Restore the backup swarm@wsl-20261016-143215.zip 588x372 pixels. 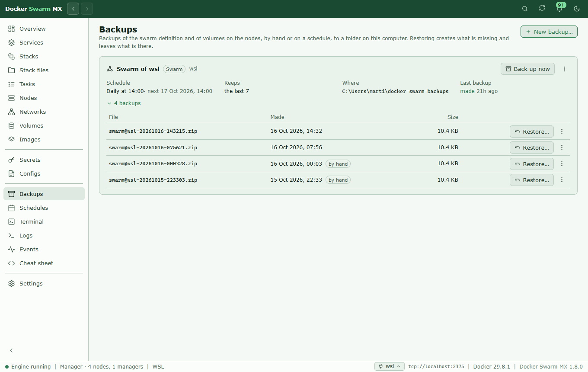(x=532, y=131)
